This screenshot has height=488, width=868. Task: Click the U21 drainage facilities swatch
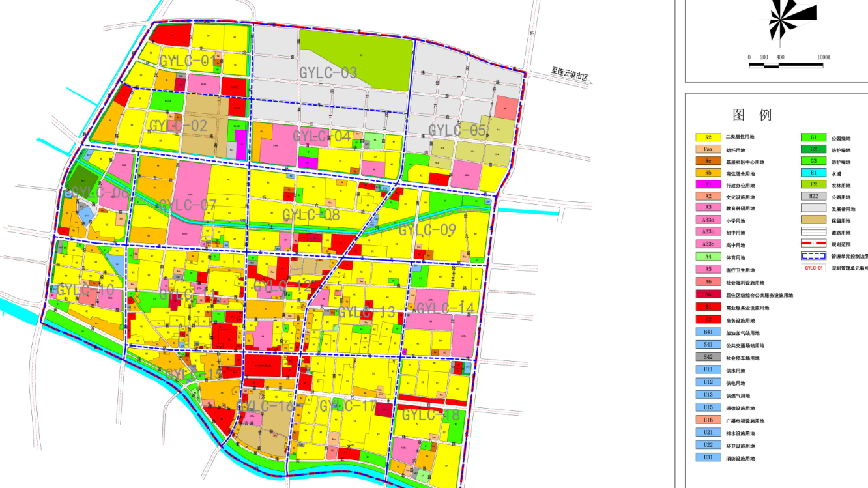(708, 433)
